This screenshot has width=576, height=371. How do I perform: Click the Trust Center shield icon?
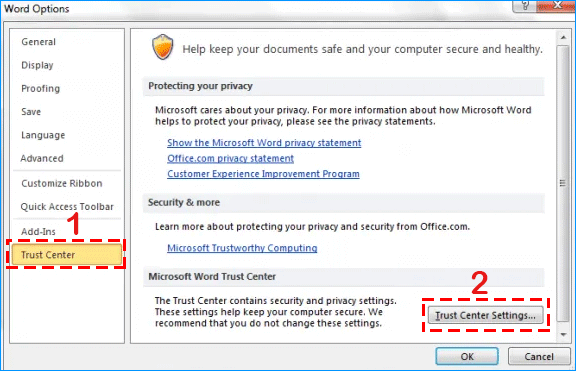point(162,47)
